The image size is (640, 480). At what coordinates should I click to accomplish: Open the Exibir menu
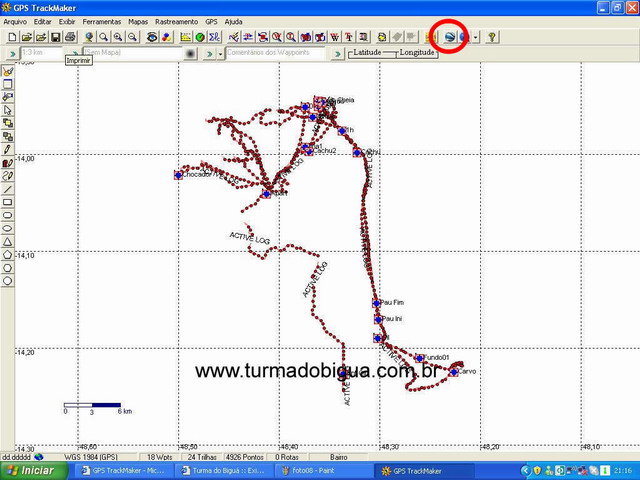coord(67,22)
